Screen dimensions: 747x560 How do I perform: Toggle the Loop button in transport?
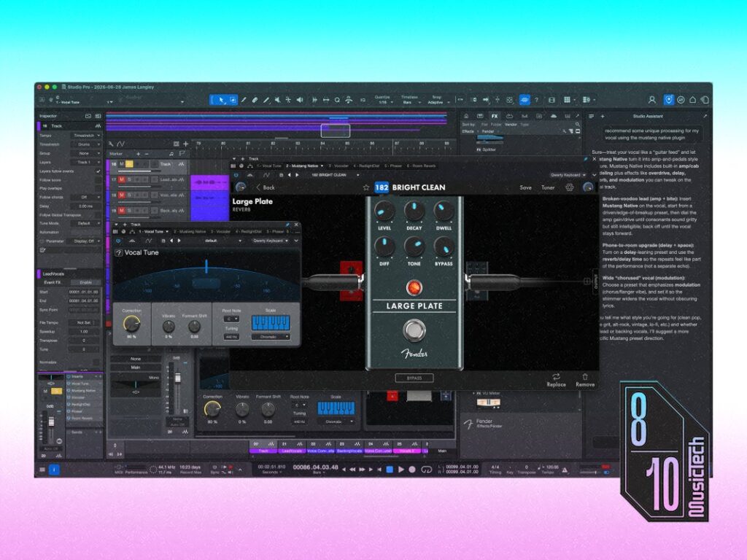click(426, 470)
